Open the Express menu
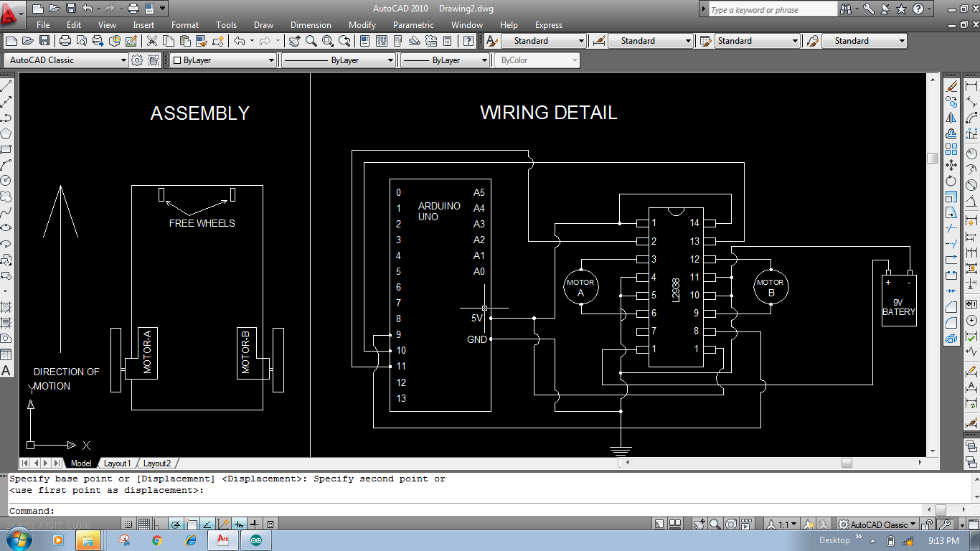 (x=549, y=24)
